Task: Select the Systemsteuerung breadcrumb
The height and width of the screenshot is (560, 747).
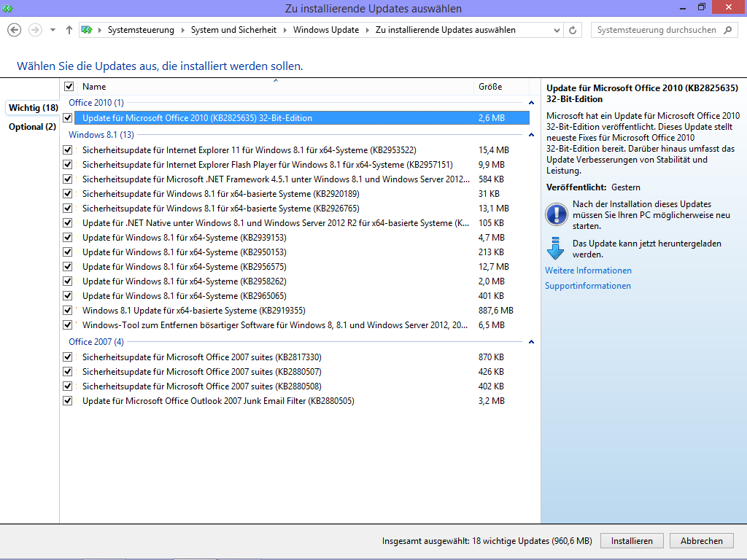Action: (141, 30)
